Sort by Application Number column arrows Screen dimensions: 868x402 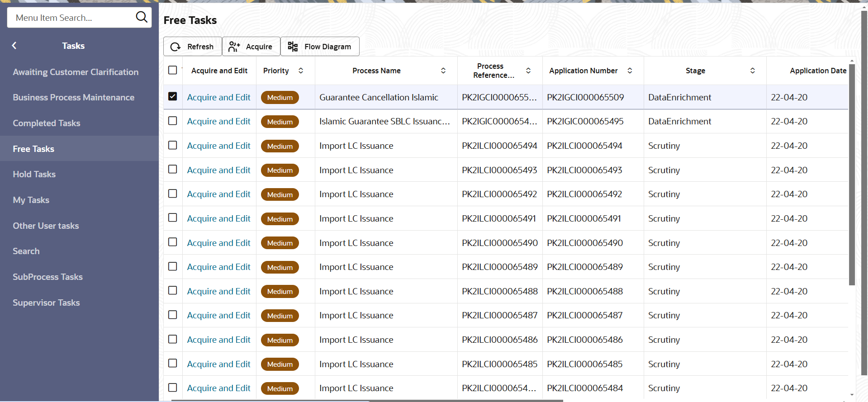pyautogui.click(x=630, y=71)
